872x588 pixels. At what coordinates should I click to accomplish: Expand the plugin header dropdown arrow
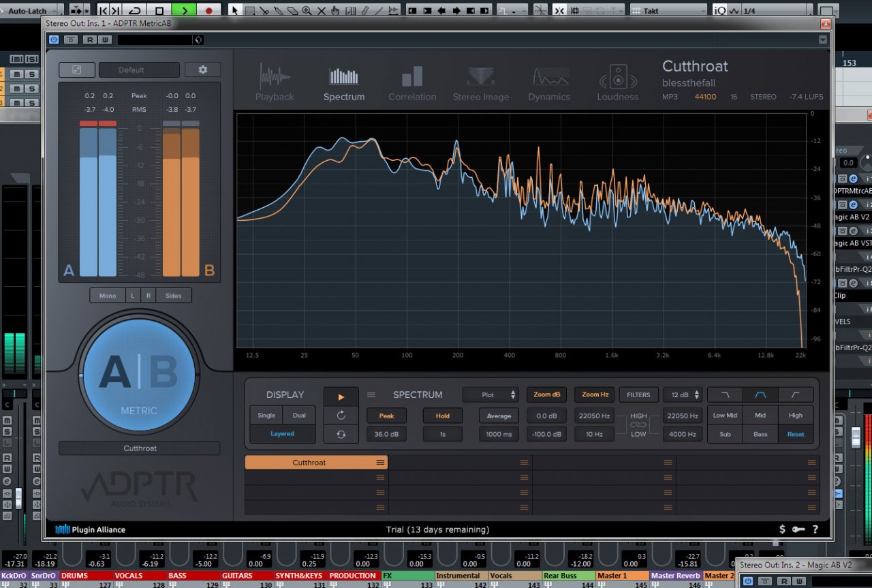(x=823, y=40)
